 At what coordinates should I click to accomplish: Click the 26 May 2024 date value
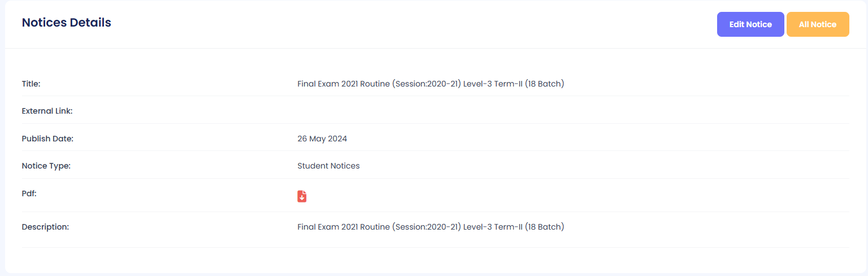(322, 139)
